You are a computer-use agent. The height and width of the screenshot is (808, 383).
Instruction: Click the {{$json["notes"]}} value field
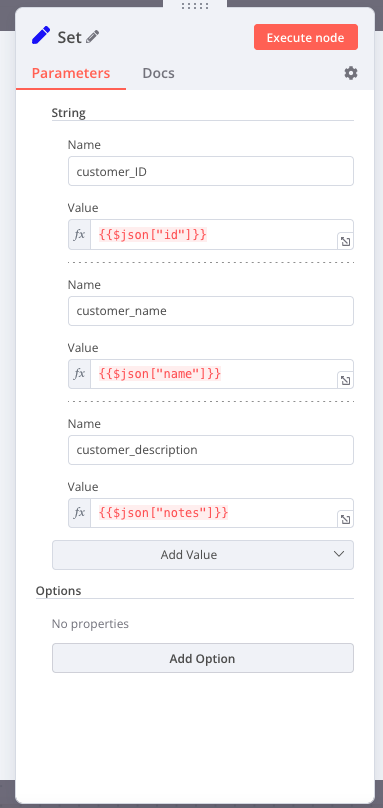pyautogui.click(x=214, y=513)
